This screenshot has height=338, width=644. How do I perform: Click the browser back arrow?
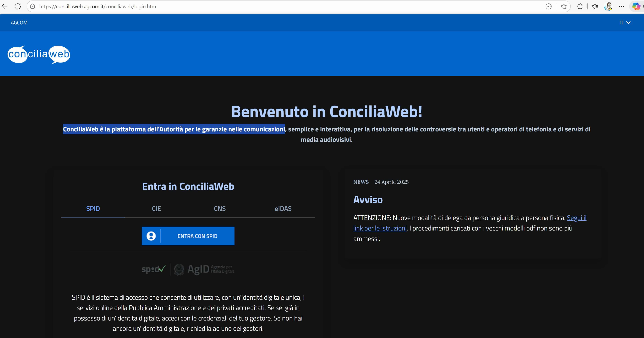[x=4, y=7]
